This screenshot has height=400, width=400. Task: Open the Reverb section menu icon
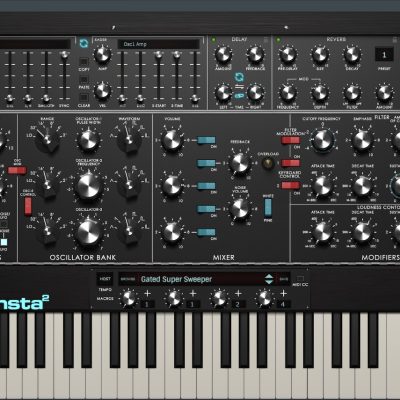tap(394, 40)
